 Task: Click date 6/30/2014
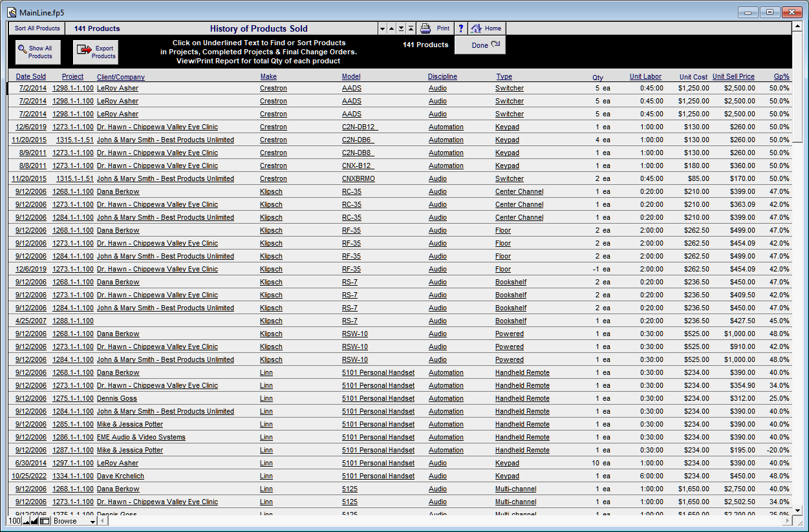pos(31,463)
